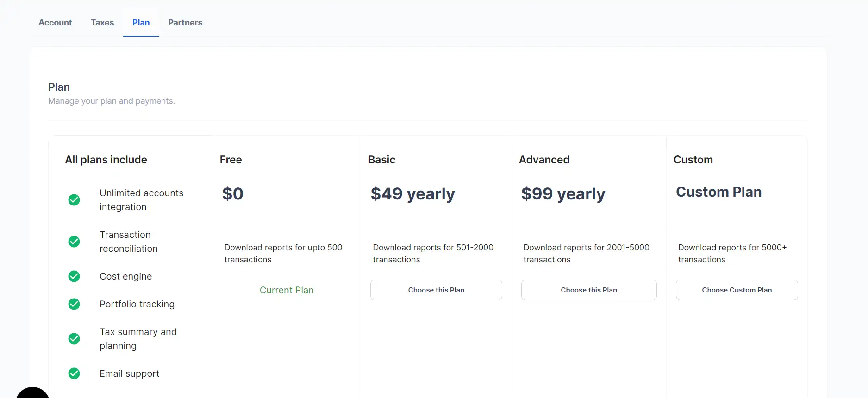
Task: Click the Download reports for 5000+ transactions text
Action: click(x=732, y=254)
